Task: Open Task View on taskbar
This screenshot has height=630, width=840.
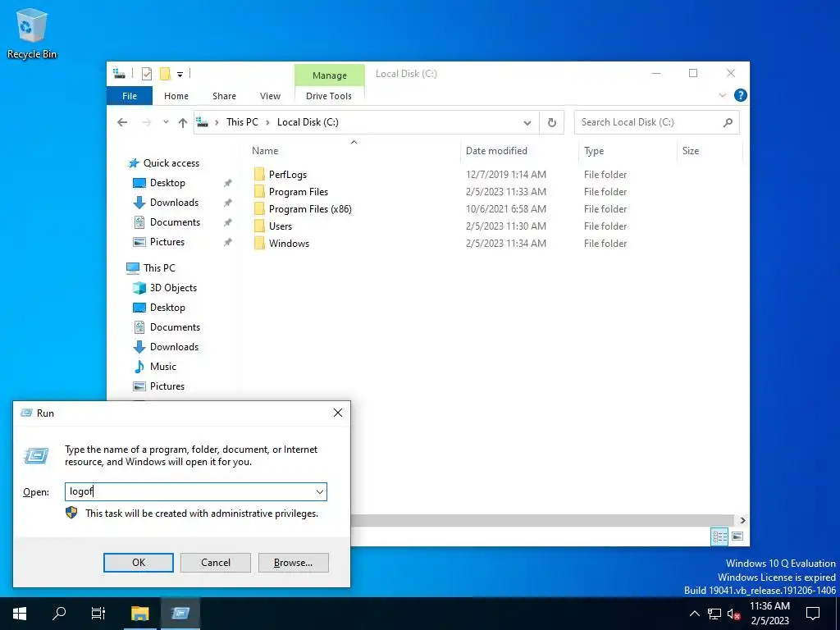Action: click(98, 614)
